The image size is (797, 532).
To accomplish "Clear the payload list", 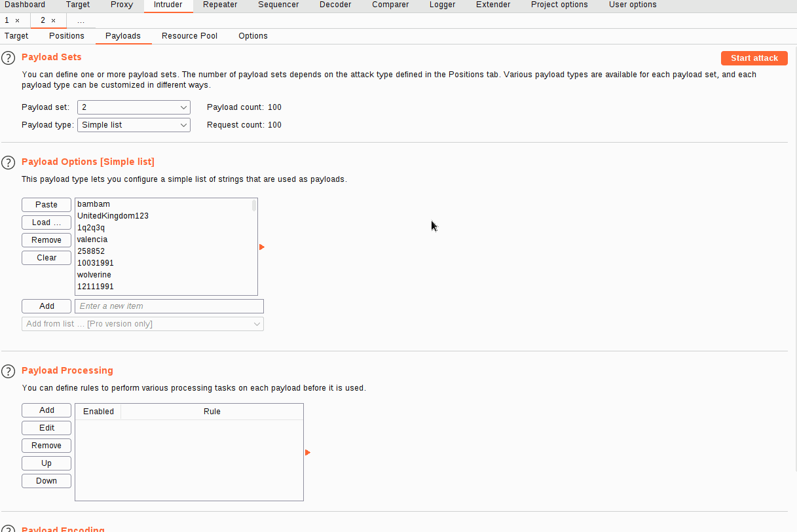I will 46,258.
